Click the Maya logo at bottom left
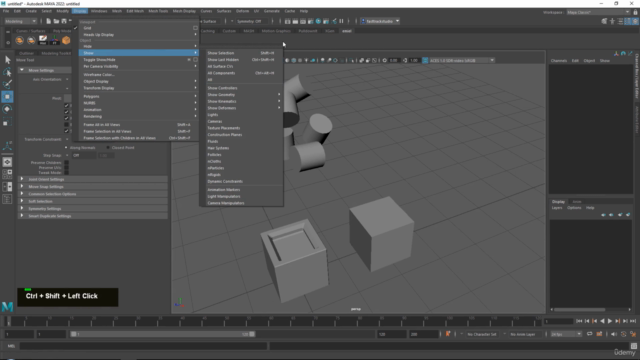Image resolution: width=640 pixels, height=360 pixels. pos(7,307)
